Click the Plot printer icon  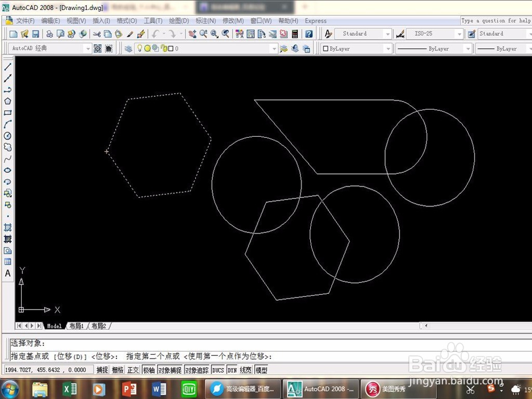point(49,34)
